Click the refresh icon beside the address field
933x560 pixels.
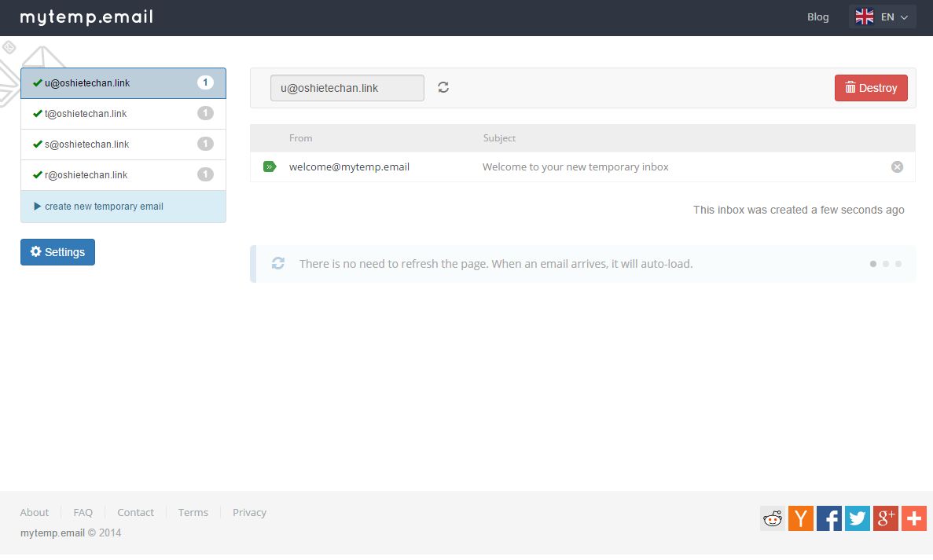coord(443,87)
